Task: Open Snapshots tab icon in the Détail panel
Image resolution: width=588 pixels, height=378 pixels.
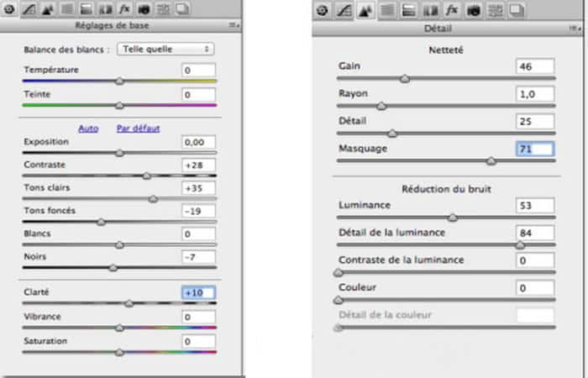Action: pyautogui.click(x=517, y=10)
